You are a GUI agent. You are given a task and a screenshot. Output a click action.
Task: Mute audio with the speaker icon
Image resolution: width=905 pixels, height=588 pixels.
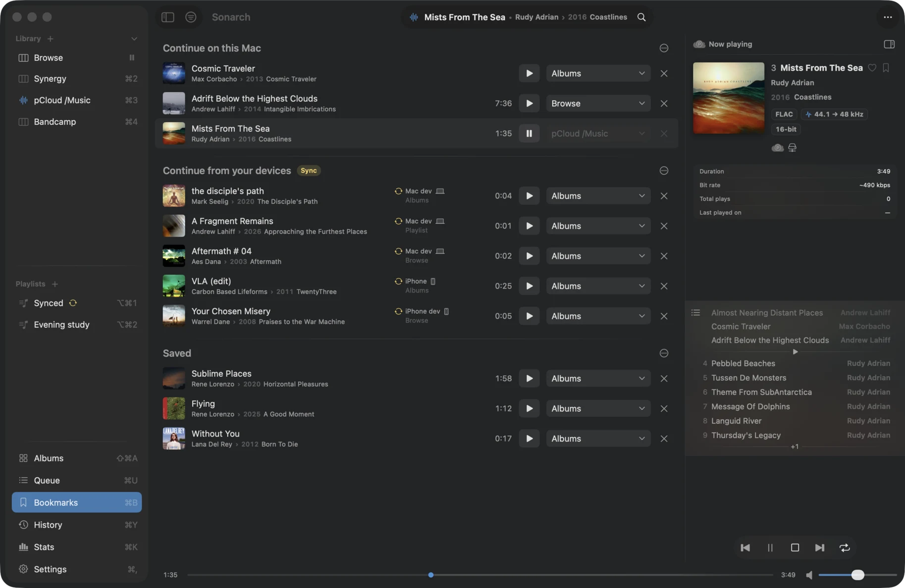809,575
